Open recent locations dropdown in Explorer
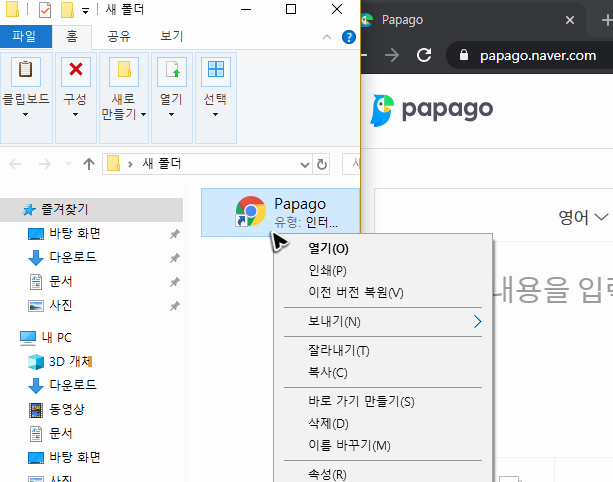This screenshot has width=613, height=482. click(x=68, y=164)
